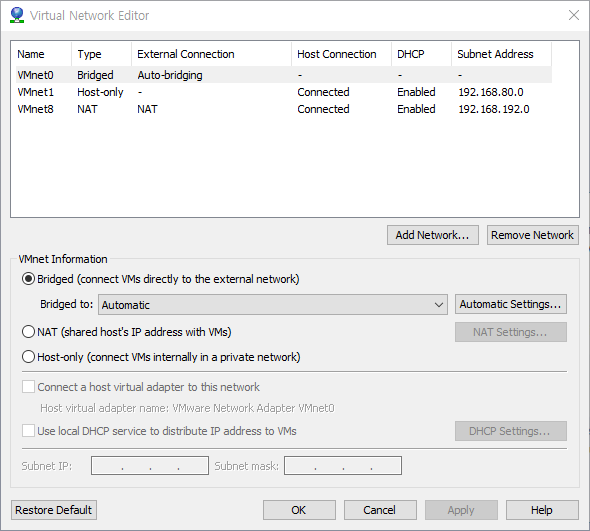590x531 pixels.
Task: Click the Host Connection column header
Action: point(341,54)
